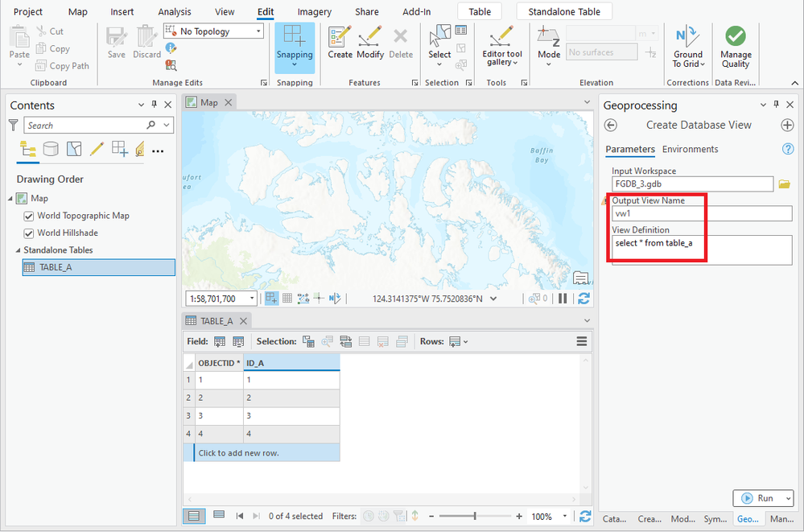Go back in the Geoprocessing pane
This screenshot has height=532, width=804.
point(610,126)
